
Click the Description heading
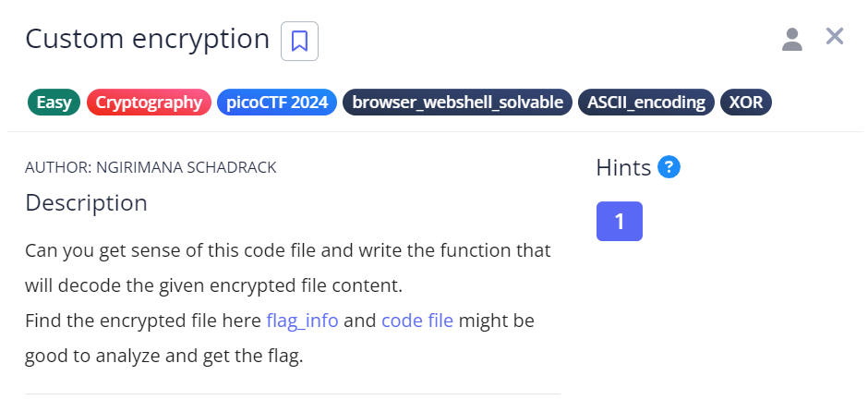click(x=87, y=202)
